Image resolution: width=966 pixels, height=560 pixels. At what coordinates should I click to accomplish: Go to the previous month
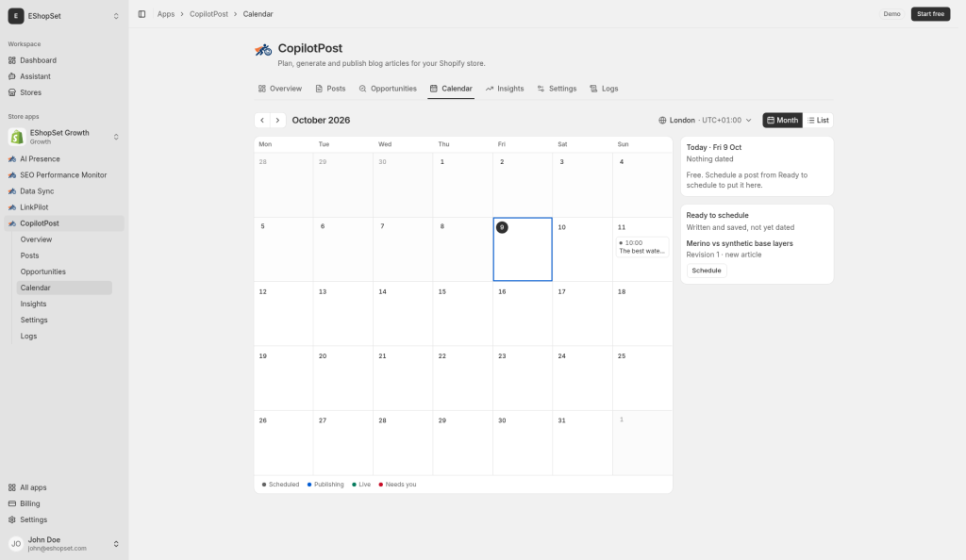[262, 121]
